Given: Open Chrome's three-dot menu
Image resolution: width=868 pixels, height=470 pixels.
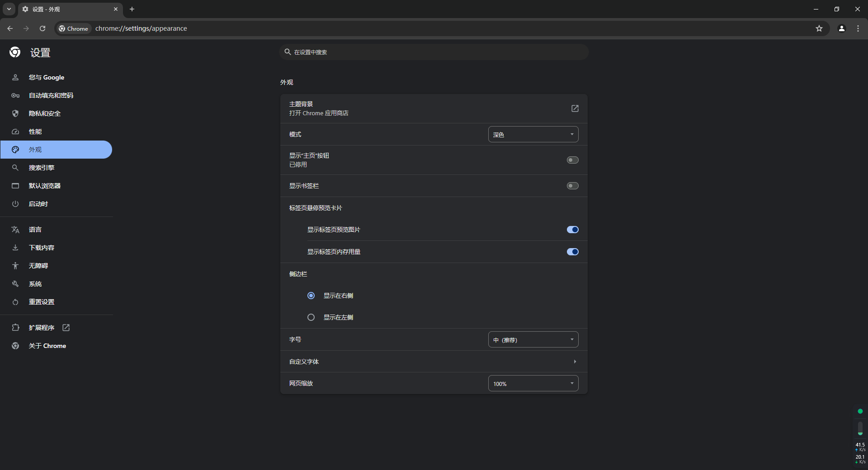Looking at the screenshot, I should pos(858,28).
